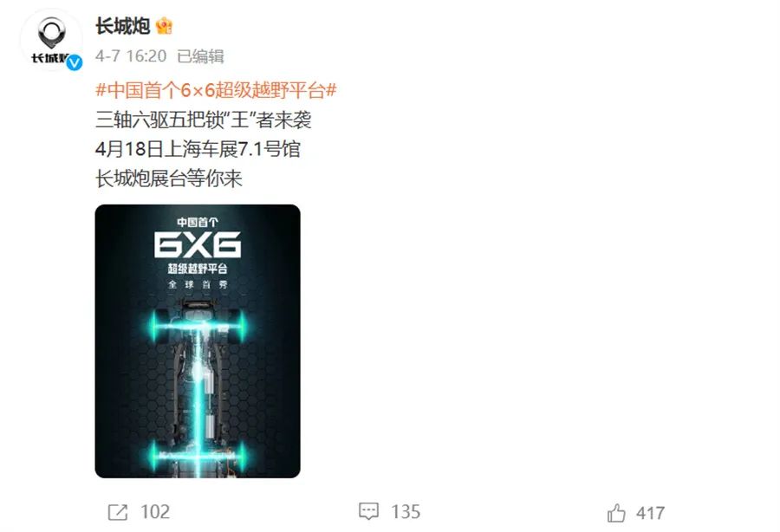Click the glowing rear axle in poster

click(x=198, y=456)
